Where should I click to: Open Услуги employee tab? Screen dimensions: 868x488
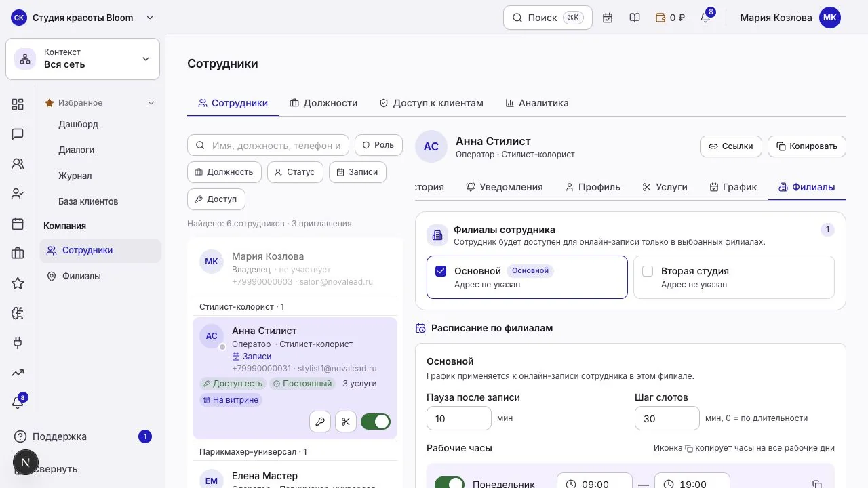click(x=665, y=187)
